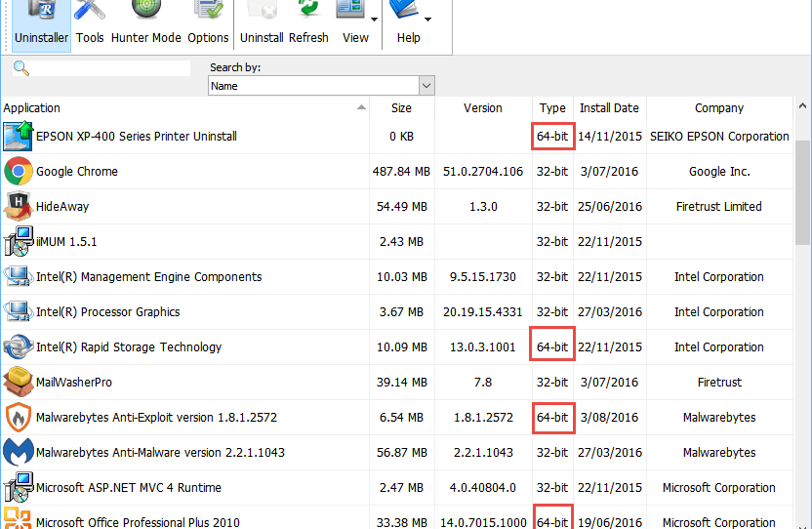Select Intel(R) Management Engine Components
This screenshot has width=812, height=529.
pos(148,276)
